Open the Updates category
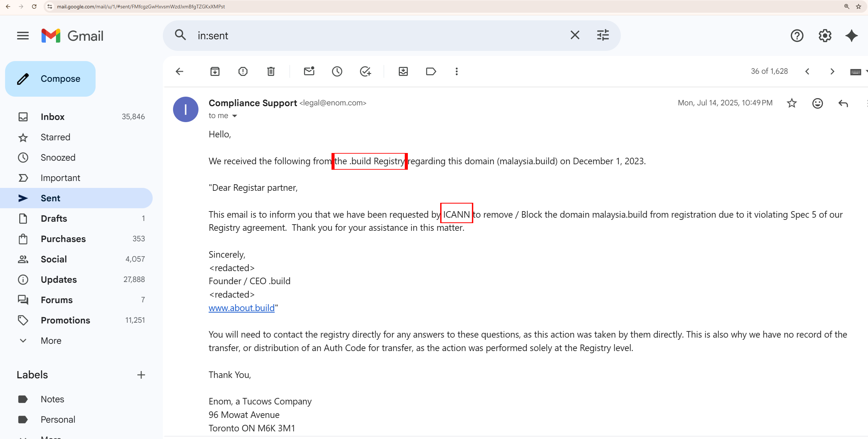 click(76, 279)
